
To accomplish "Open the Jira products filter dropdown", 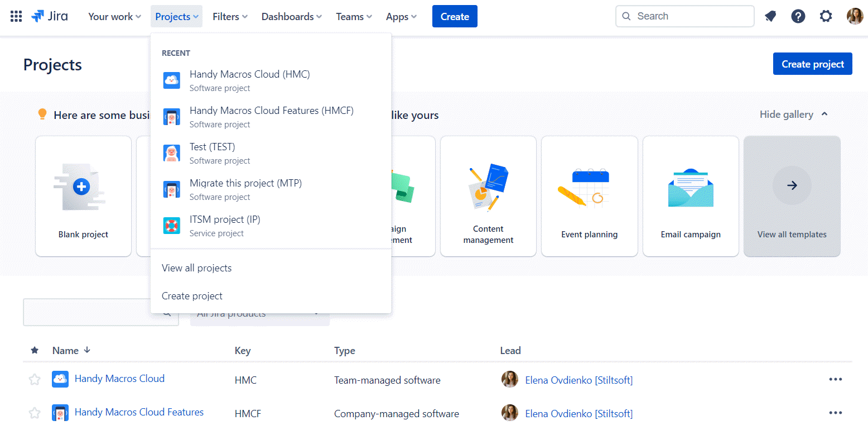I will [260, 313].
